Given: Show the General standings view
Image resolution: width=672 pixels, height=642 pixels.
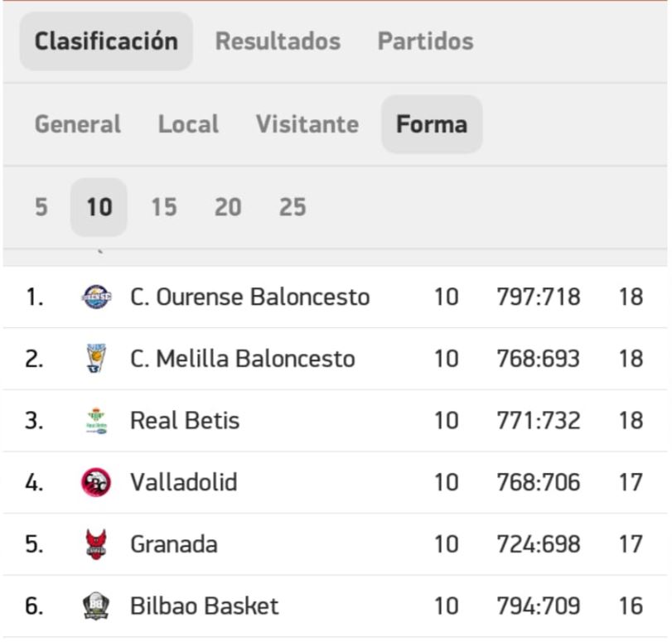Looking at the screenshot, I should pyautogui.click(x=78, y=124).
